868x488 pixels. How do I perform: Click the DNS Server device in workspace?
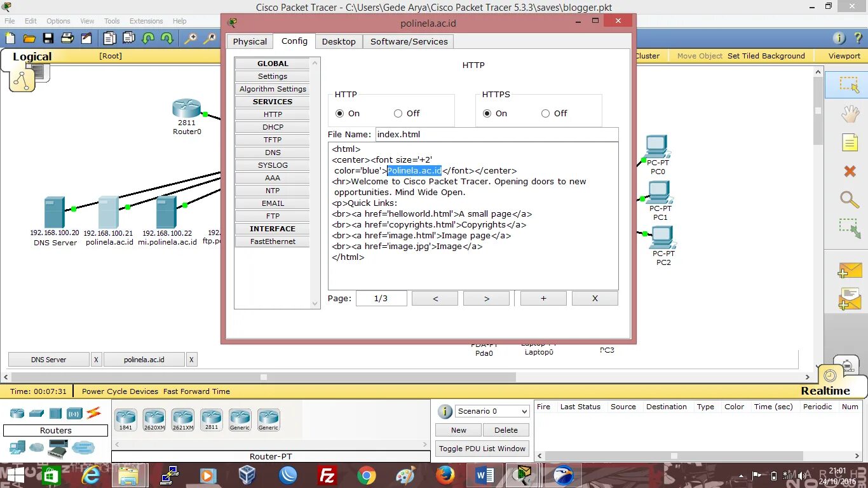(54, 212)
